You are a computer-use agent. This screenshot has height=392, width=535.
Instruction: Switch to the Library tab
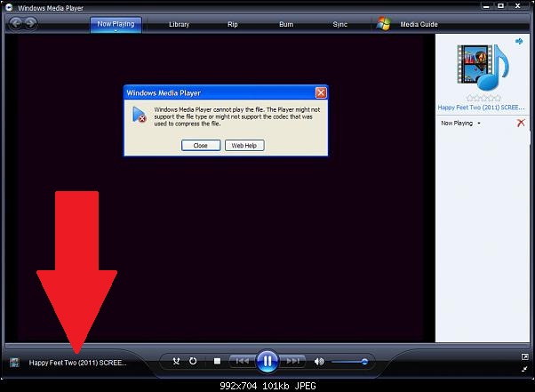click(179, 25)
